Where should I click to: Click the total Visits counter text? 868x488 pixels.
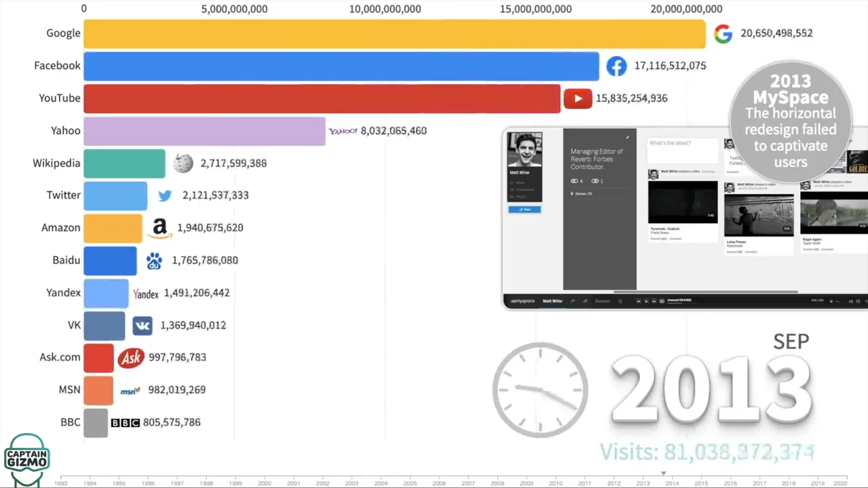click(x=707, y=452)
